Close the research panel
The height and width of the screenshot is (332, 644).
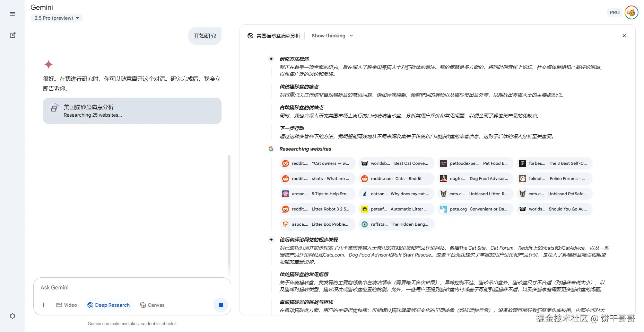tap(624, 36)
